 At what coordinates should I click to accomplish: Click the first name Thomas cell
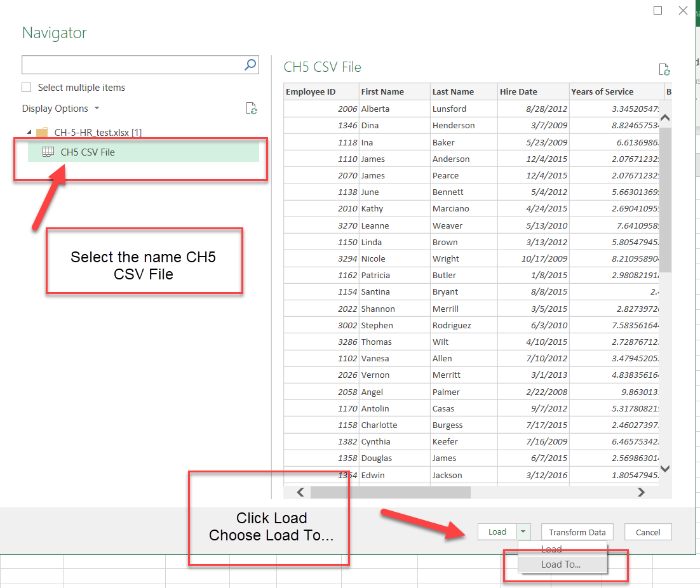[394, 342]
